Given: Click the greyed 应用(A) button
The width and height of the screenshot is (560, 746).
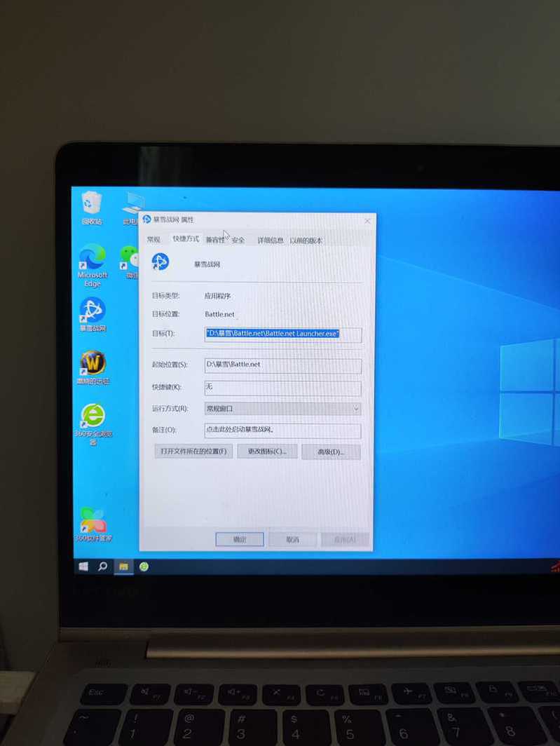Looking at the screenshot, I should [x=345, y=540].
